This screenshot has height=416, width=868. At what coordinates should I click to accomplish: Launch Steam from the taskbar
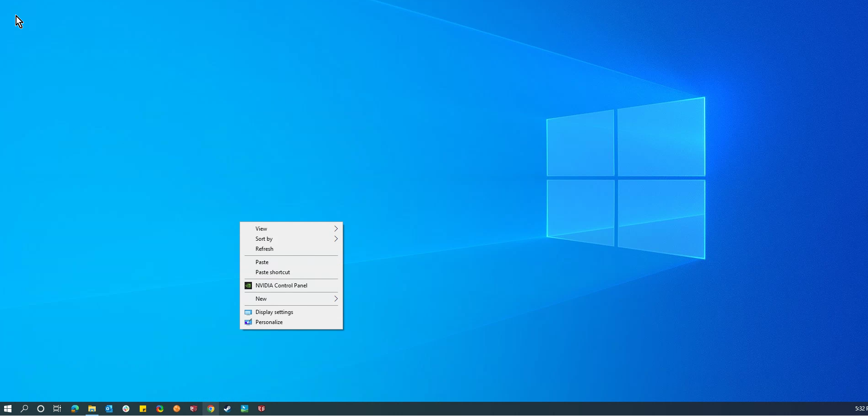[228, 409]
